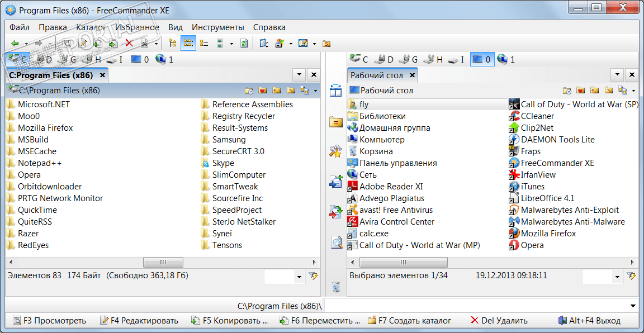The width and height of the screenshot is (644, 333).
Task: Click F5 Копировать button
Action: coord(229,321)
